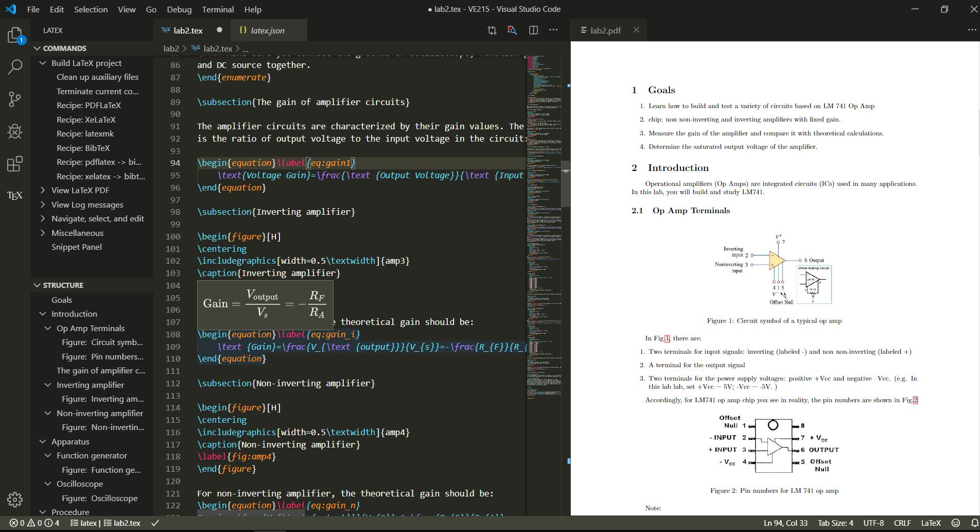
Task: Click the View LaTeX PDF toolbar icon
Action: pos(512,30)
